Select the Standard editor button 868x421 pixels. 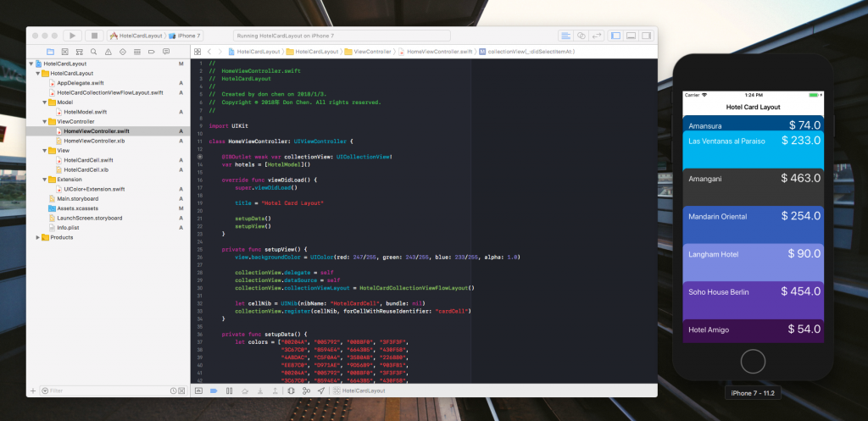click(x=565, y=36)
